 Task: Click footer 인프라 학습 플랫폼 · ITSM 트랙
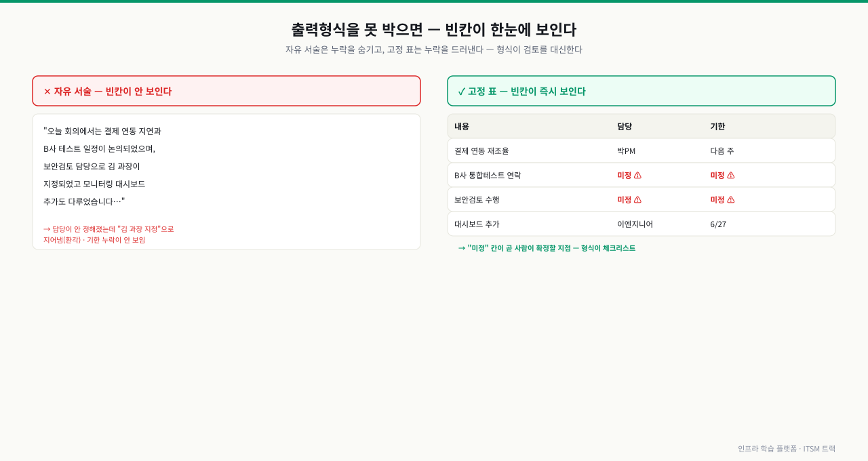click(x=787, y=449)
